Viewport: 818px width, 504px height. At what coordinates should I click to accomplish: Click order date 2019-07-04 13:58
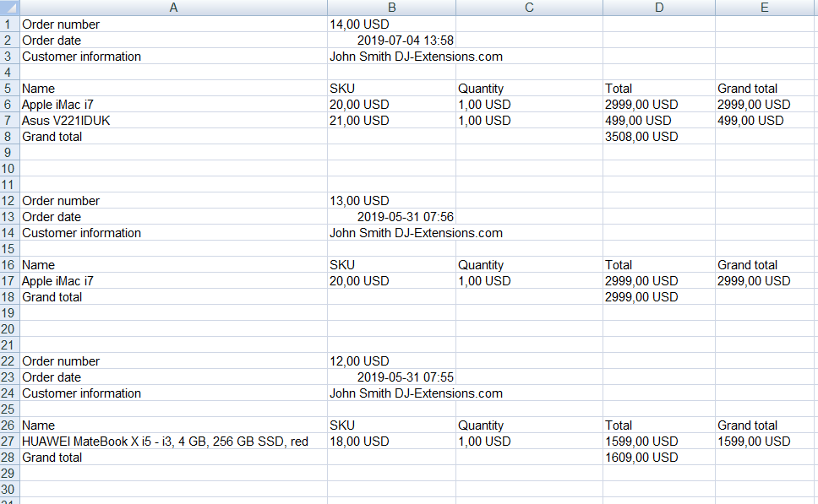392,41
